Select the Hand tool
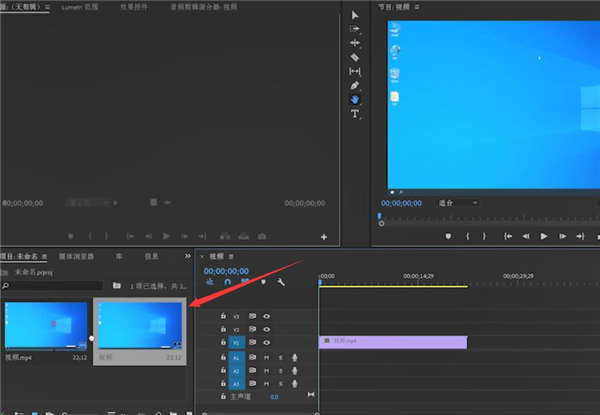Screen dimensions: 600x415 pyautogui.click(x=354, y=100)
